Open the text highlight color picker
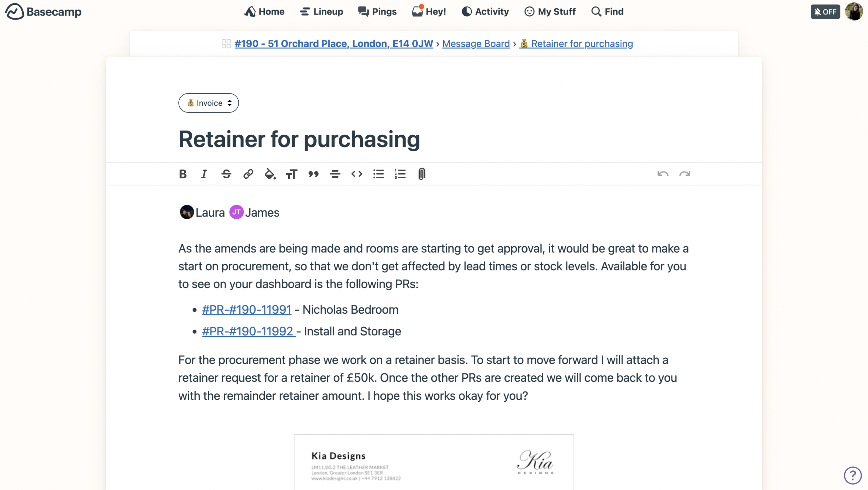Screen dimensions: 868x490 (270, 174)
